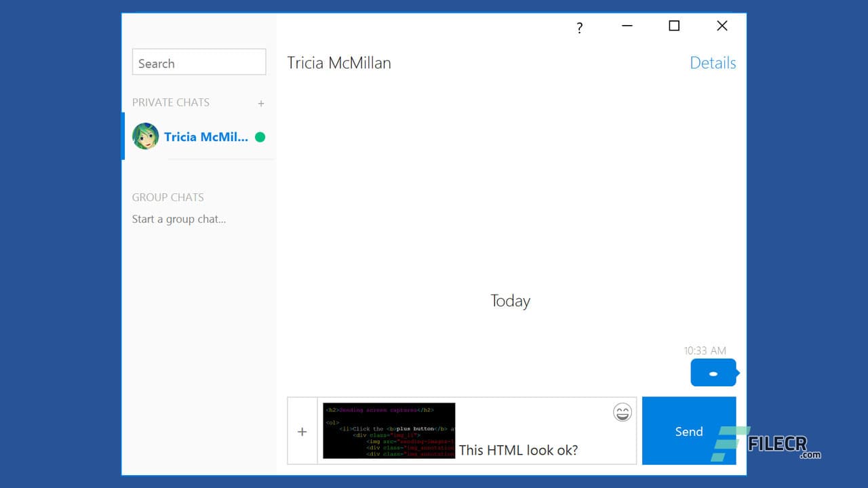Viewport: 868px width, 488px height.
Task: Click Send to deliver the message
Action: [689, 431]
